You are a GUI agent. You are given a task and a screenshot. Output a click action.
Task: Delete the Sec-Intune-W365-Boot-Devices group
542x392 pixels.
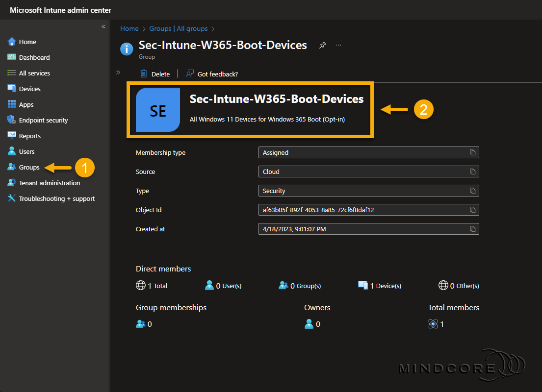pyautogui.click(x=155, y=73)
